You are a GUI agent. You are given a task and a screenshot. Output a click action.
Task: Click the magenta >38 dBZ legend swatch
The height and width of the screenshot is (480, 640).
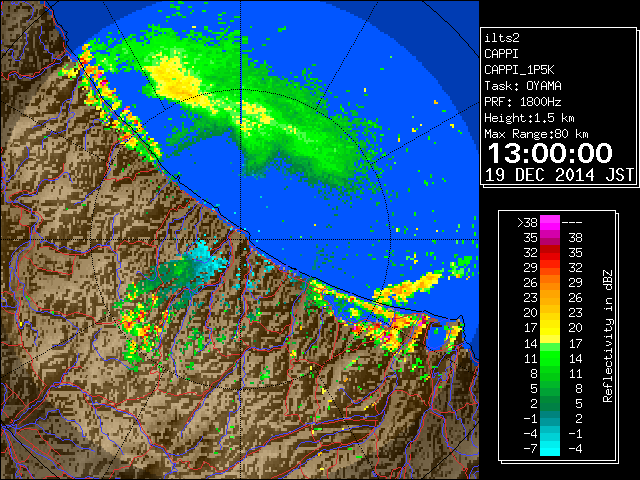pos(550,222)
